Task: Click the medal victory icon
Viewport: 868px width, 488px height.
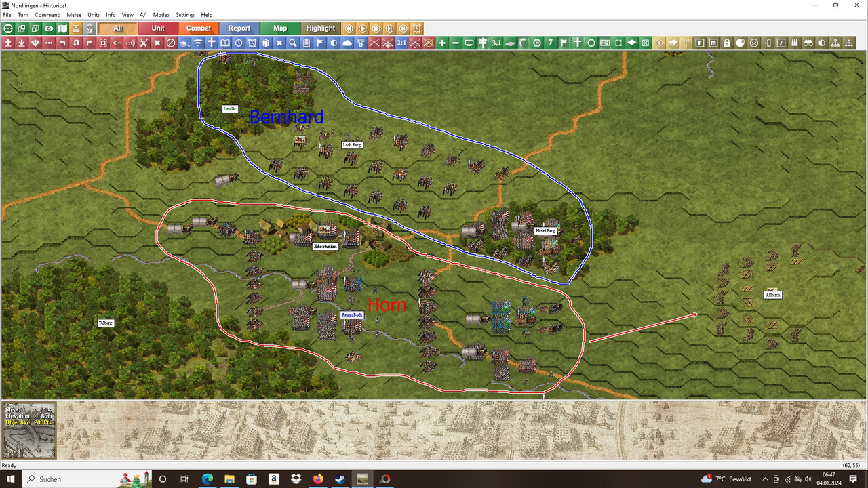Action: click(361, 43)
